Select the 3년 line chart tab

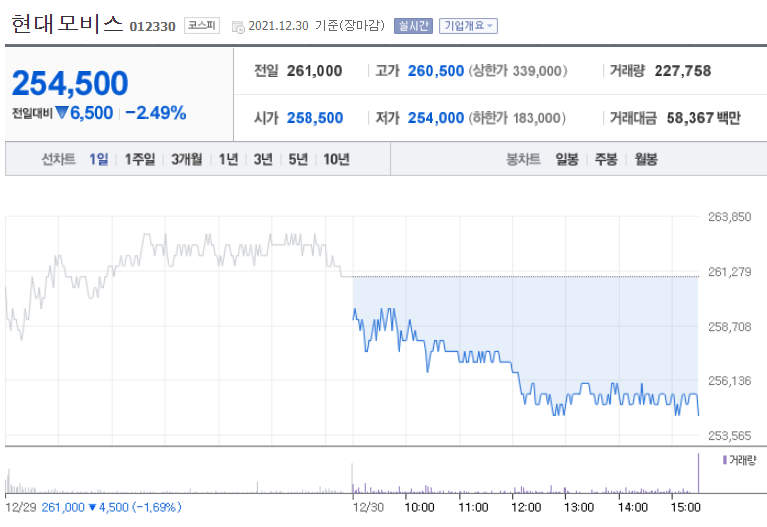[263, 159]
